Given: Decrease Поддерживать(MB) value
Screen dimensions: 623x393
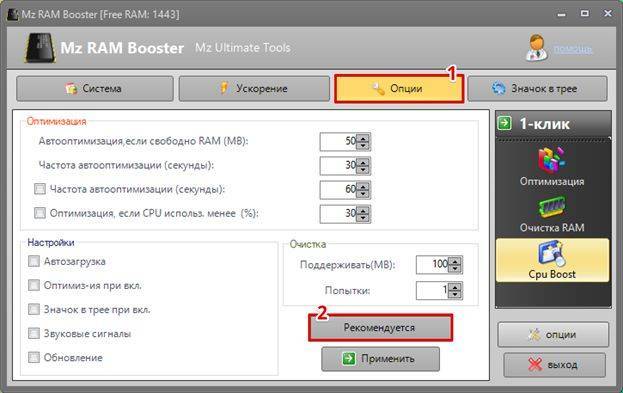Looking at the screenshot, I should (455, 269).
